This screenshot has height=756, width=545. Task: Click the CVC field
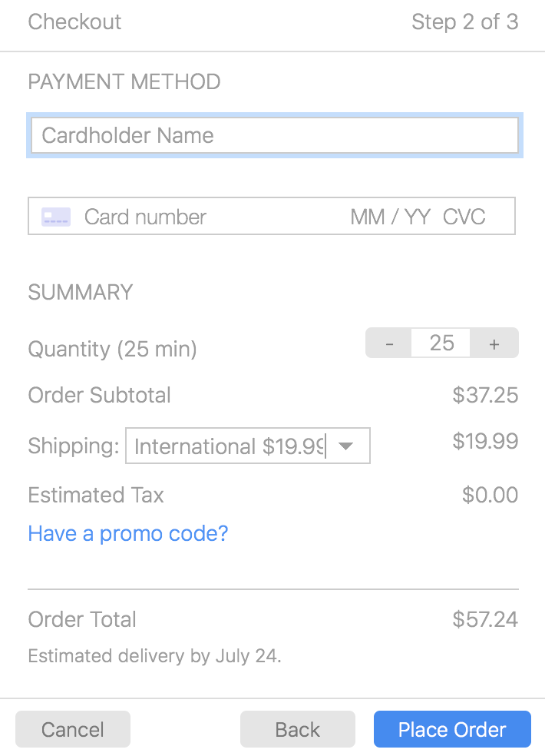(x=464, y=217)
